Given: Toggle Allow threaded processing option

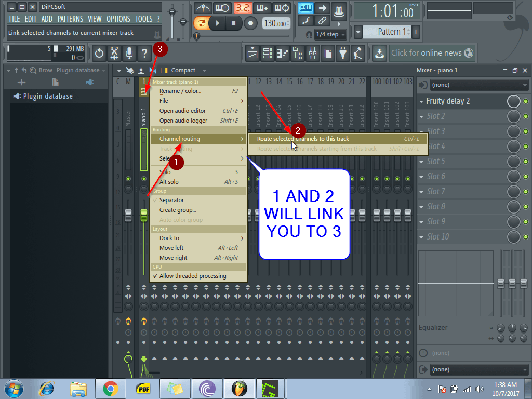Looking at the screenshot, I should pos(198,276).
